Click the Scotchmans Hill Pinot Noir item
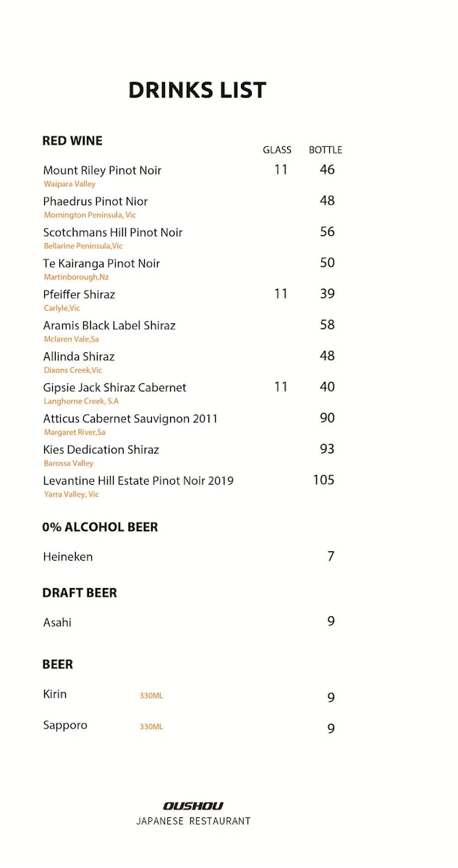 tap(113, 233)
